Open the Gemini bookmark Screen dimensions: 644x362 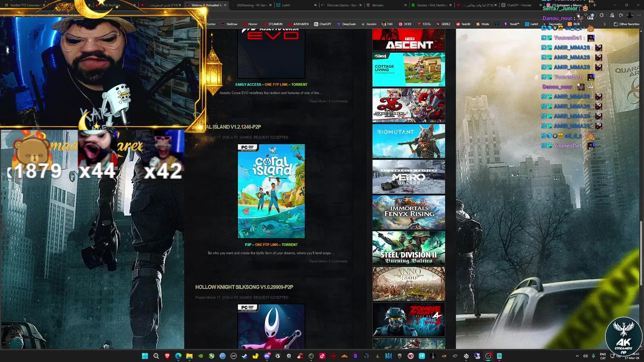[369, 24]
